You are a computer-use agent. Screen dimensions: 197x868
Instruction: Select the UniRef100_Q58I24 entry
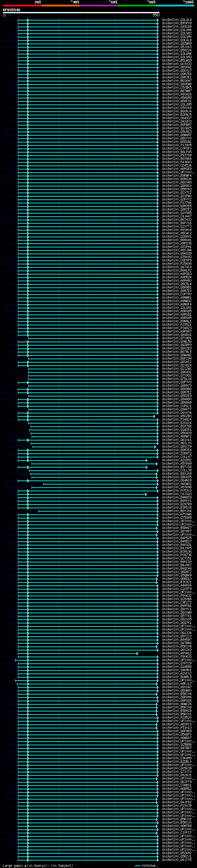point(177,50)
